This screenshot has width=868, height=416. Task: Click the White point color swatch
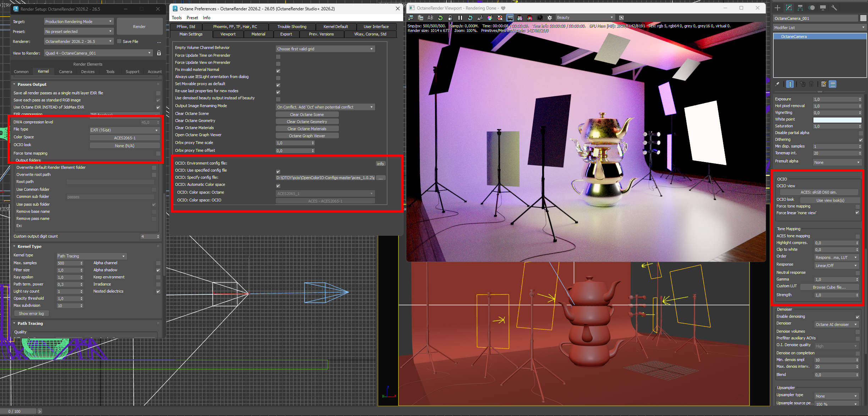pyautogui.click(x=837, y=120)
